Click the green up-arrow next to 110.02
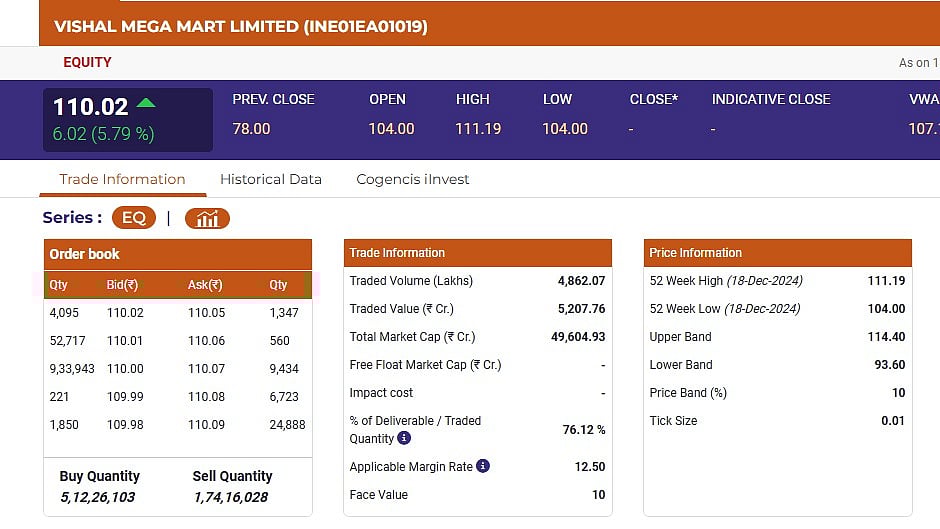Screen dimensions: 940x529 click(146, 103)
